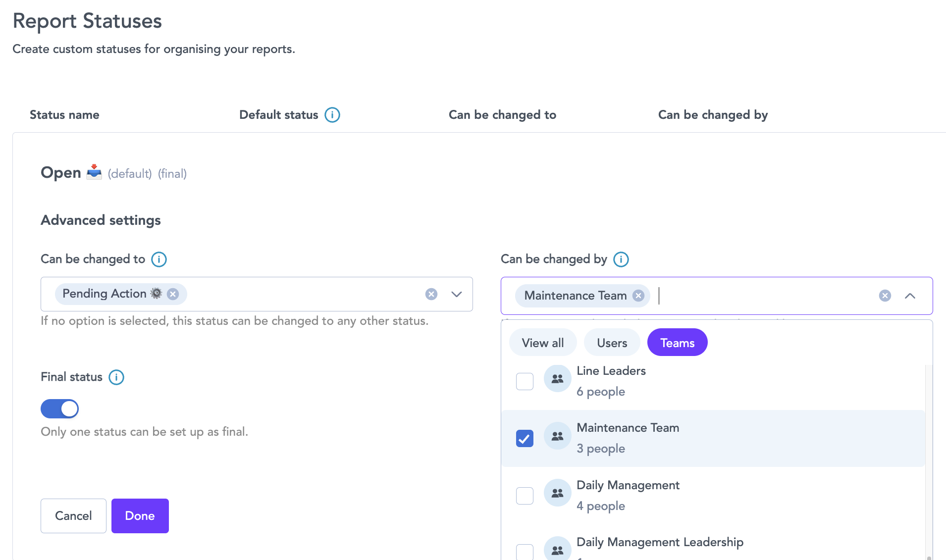
Task: Click the Final status info icon
Action: (x=116, y=377)
